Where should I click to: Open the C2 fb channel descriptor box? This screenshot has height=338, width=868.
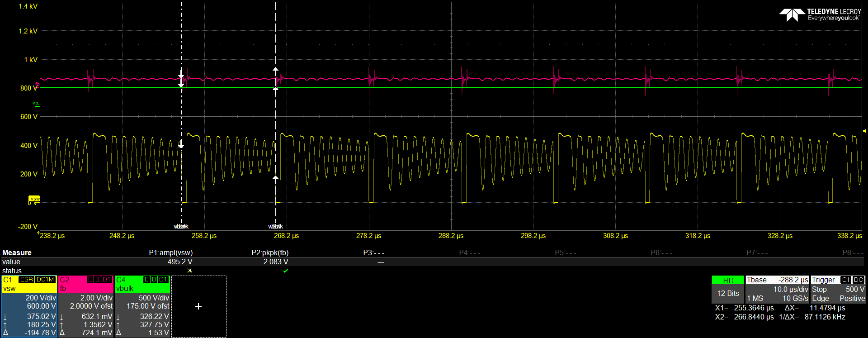point(86,306)
